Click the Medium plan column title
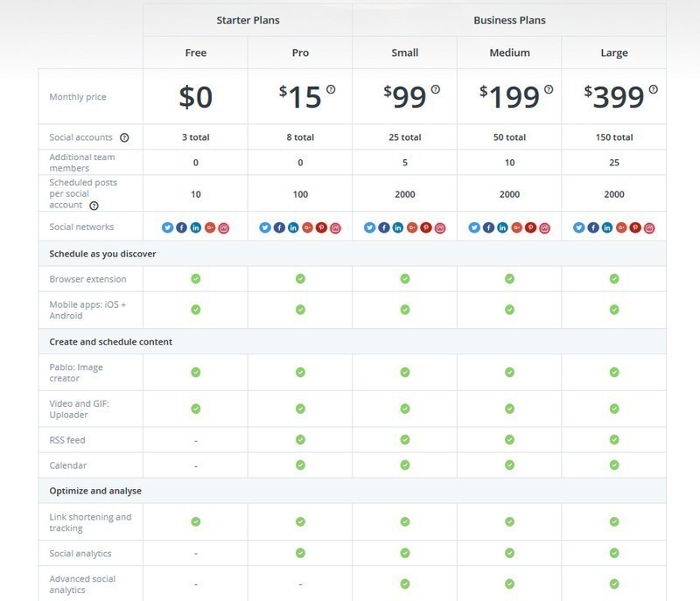The height and width of the screenshot is (601, 700). point(509,52)
